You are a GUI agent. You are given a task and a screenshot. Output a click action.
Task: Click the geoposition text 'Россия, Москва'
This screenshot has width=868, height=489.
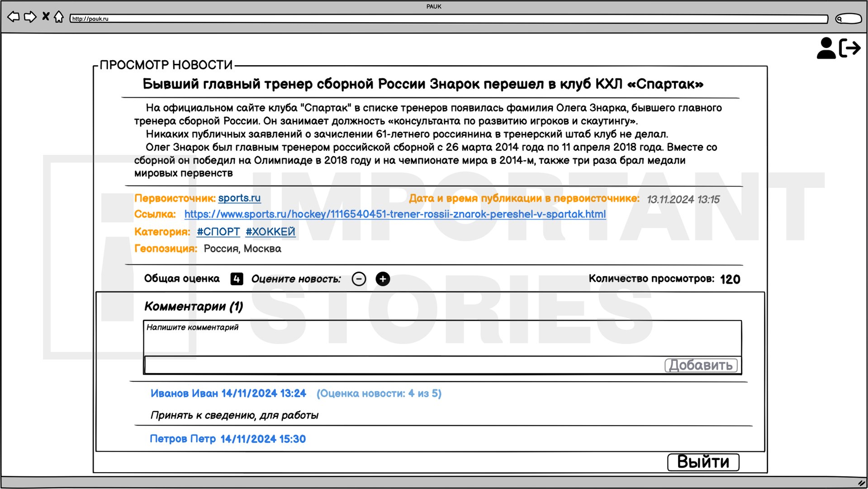pos(242,249)
